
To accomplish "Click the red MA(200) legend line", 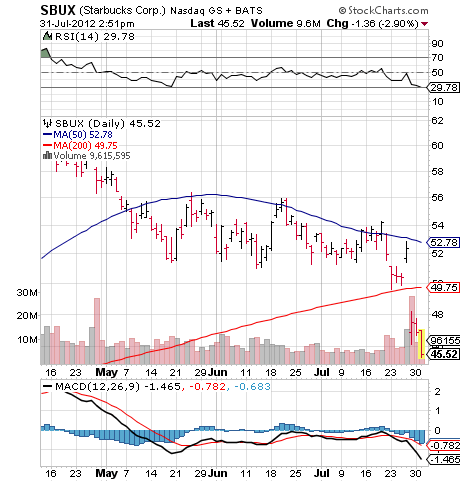I will [x=47, y=145].
